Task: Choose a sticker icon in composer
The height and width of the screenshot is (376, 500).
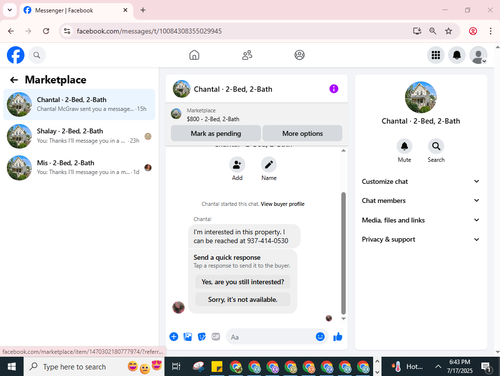Action: pyautogui.click(x=202, y=337)
